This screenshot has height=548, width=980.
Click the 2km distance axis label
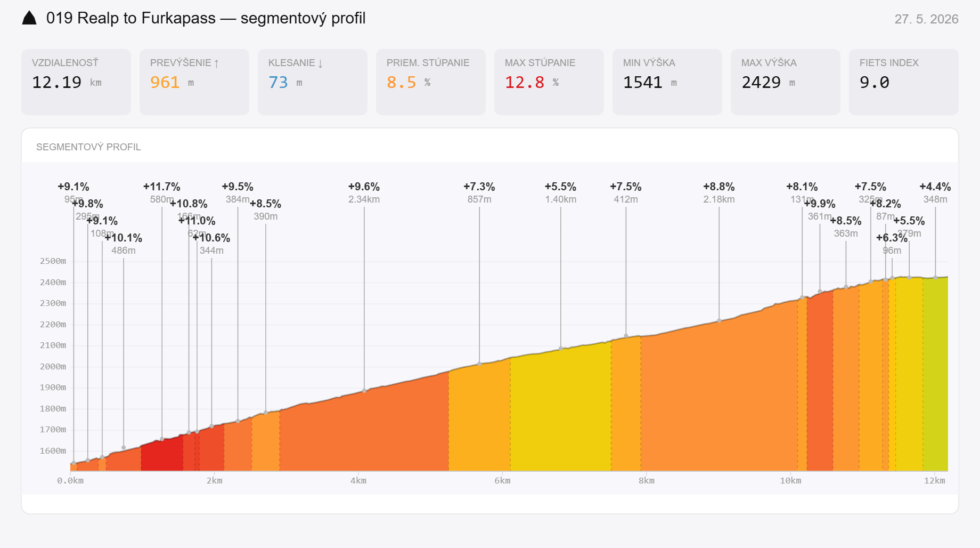215,481
